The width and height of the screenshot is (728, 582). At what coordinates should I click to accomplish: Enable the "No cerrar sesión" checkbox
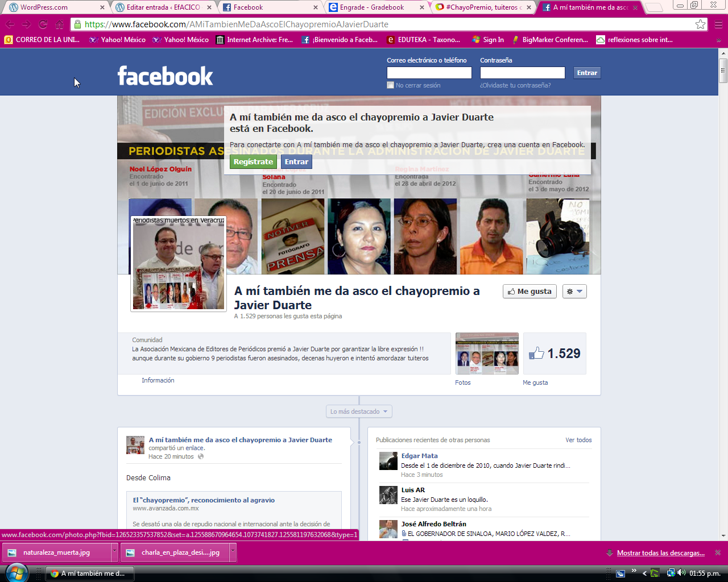(x=390, y=85)
